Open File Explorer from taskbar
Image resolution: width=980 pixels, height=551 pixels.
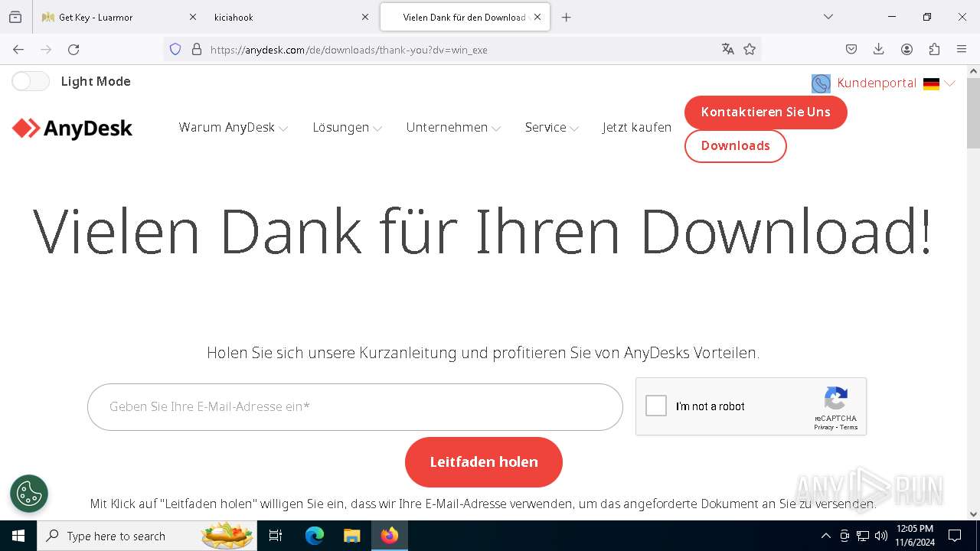pos(351,536)
